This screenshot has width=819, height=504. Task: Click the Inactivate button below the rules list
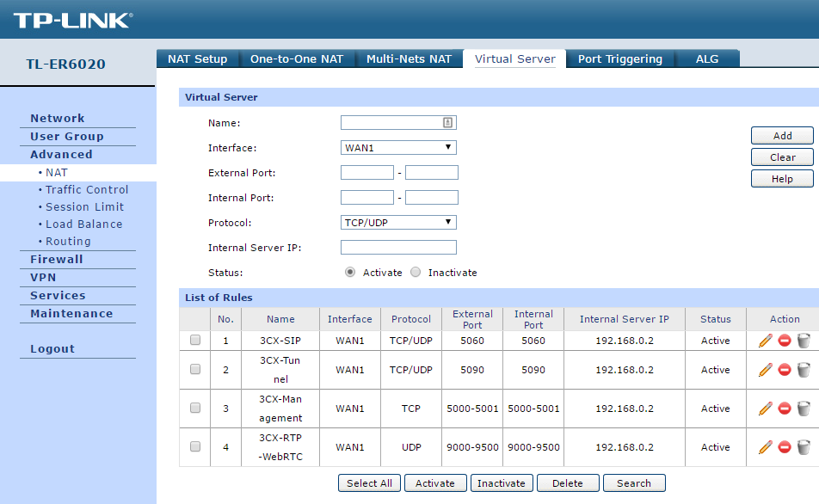tap(502, 483)
